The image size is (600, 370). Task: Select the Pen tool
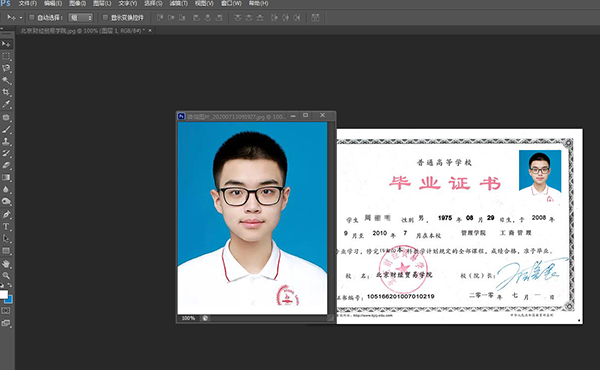click(x=6, y=214)
